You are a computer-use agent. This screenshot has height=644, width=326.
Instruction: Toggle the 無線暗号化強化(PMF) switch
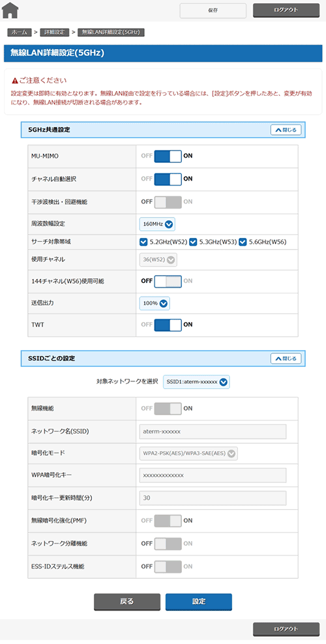168,521
